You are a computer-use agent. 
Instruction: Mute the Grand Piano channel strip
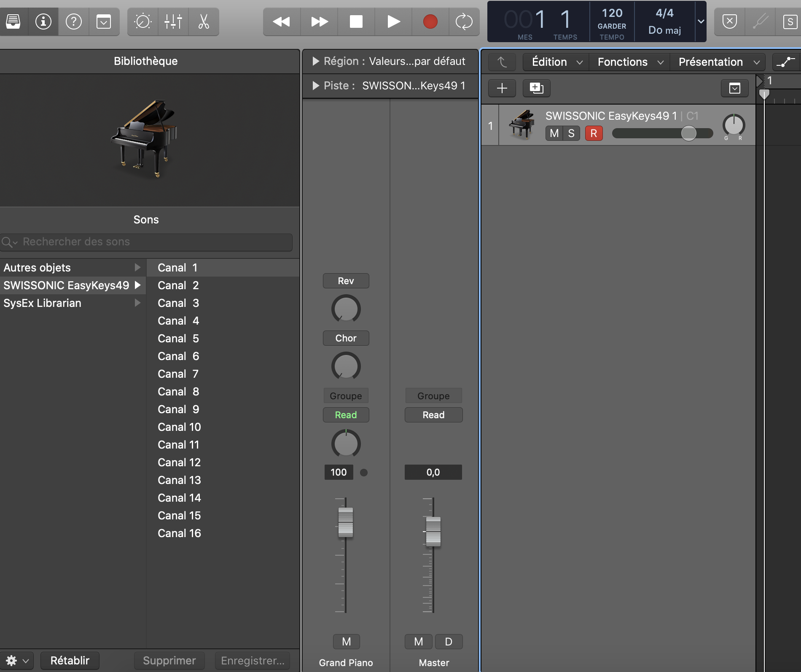click(x=346, y=642)
